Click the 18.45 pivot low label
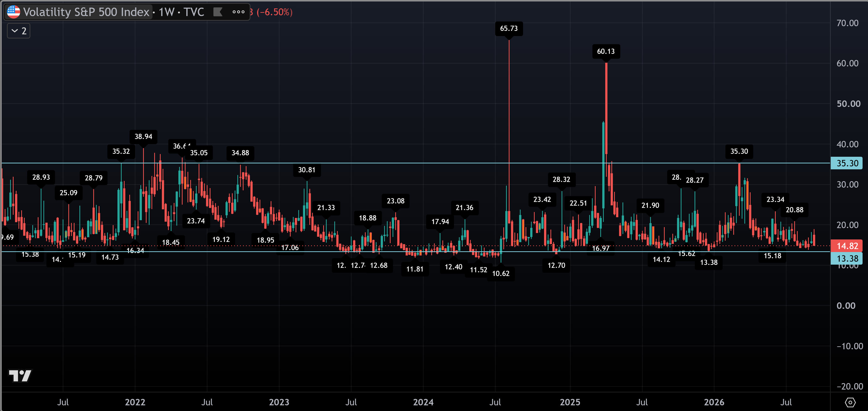 pyautogui.click(x=171, y=242)
